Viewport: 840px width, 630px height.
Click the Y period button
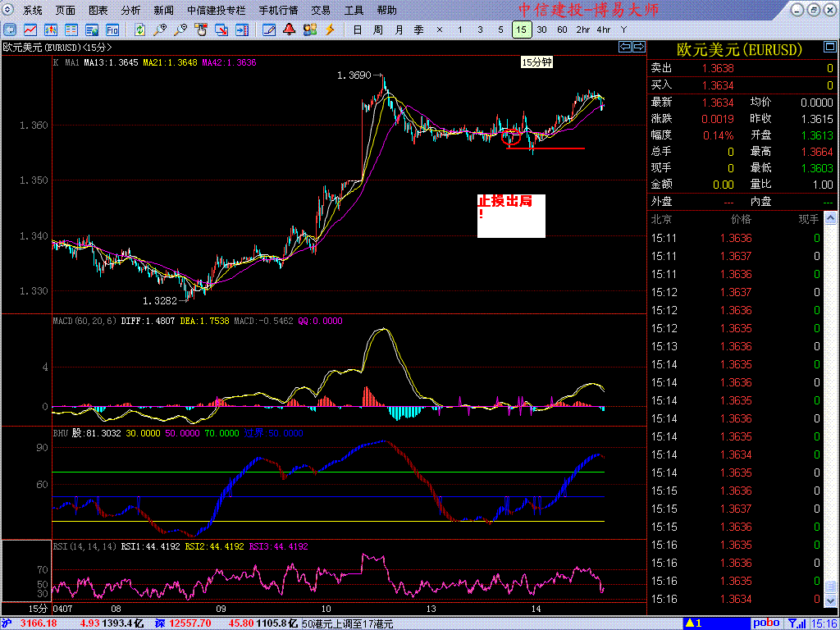click(x=623, y=30)
